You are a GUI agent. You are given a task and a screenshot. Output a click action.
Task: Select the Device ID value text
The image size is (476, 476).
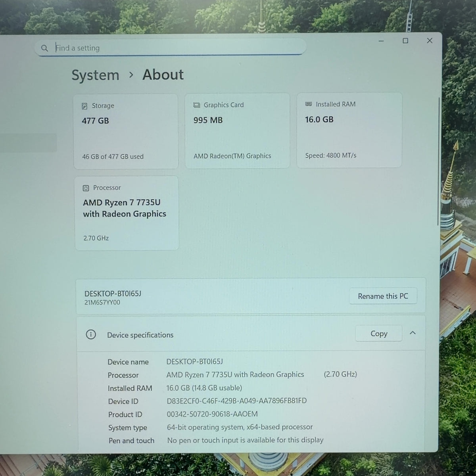(x=236, y=401)
